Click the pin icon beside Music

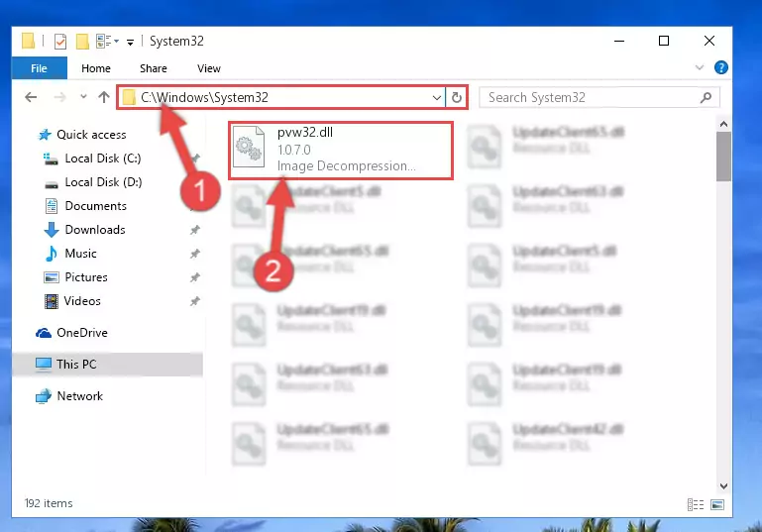point(195,254)
